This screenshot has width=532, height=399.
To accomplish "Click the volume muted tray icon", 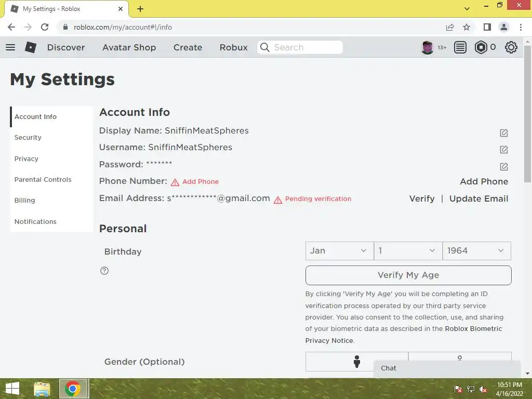I will [483, 389].
